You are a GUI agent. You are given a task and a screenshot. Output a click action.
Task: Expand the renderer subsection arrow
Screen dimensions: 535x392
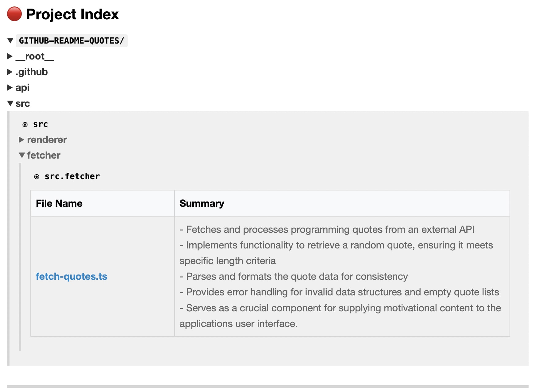pos(21,140)
